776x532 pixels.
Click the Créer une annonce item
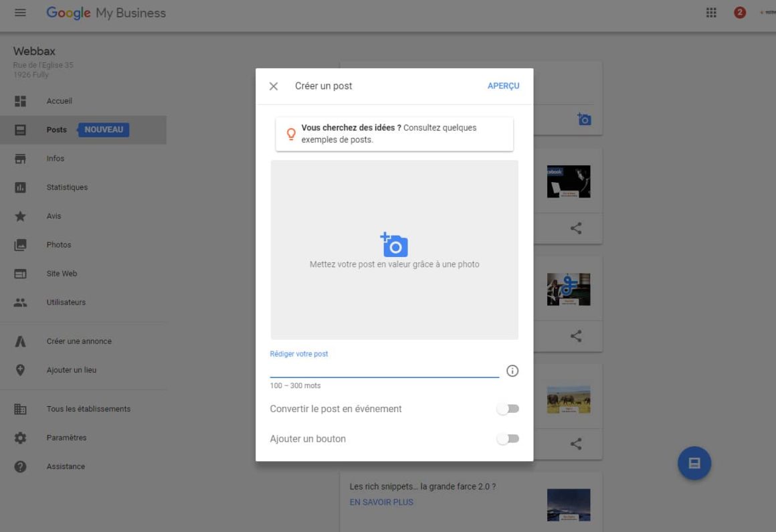pos(79,341)
